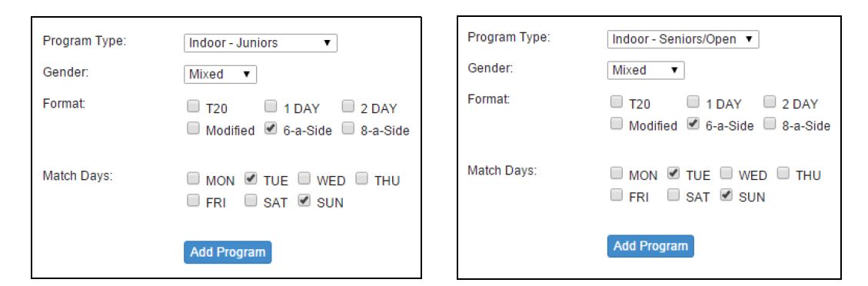Check THU match day in the Seniors/Open form
This screenshot has width=868, height=286.
pyautogui.click(x=783, y=174)
